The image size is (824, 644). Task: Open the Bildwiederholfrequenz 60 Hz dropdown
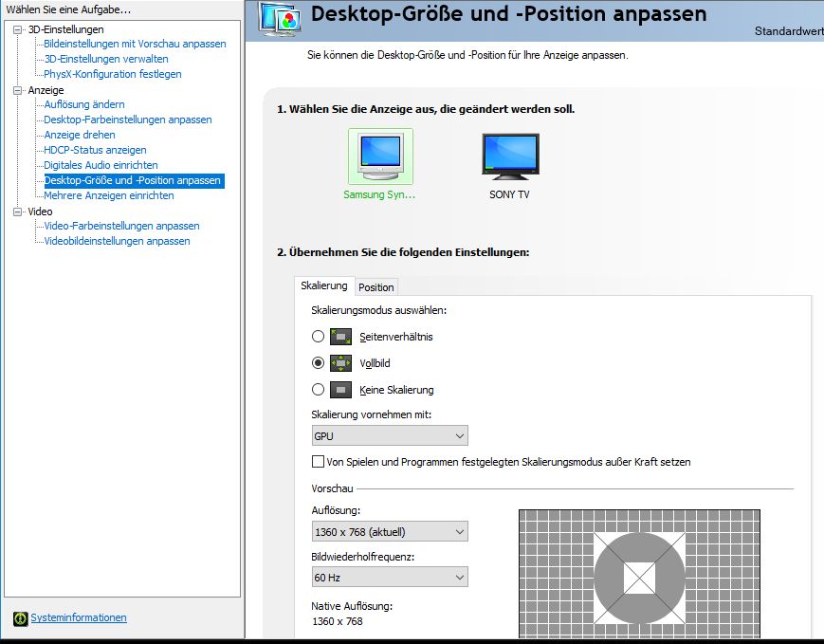point(390,577)
